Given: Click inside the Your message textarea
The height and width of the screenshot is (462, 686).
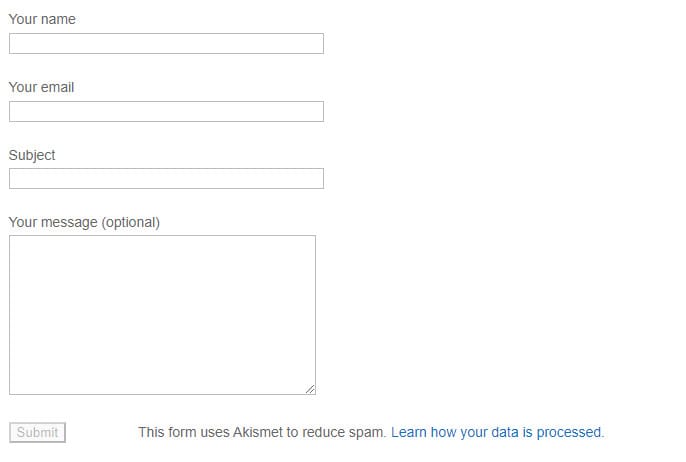Looking at the screenshot, I should coord(162,315).
